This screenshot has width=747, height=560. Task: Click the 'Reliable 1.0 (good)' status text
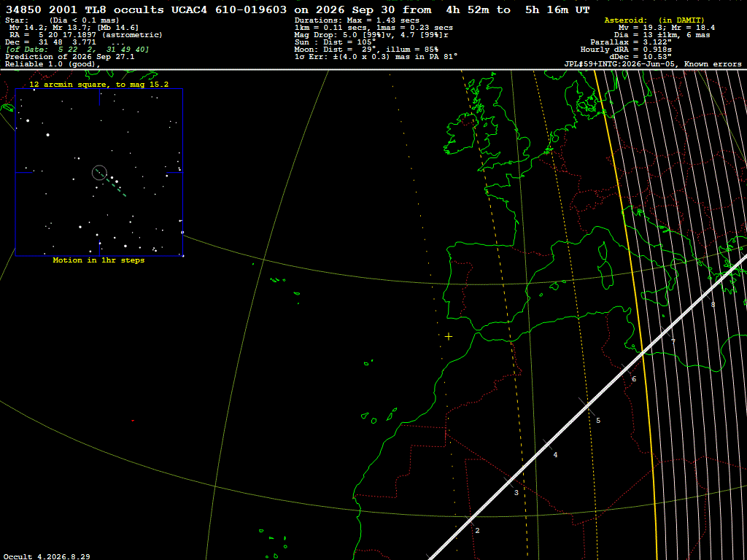pos(53,64)
